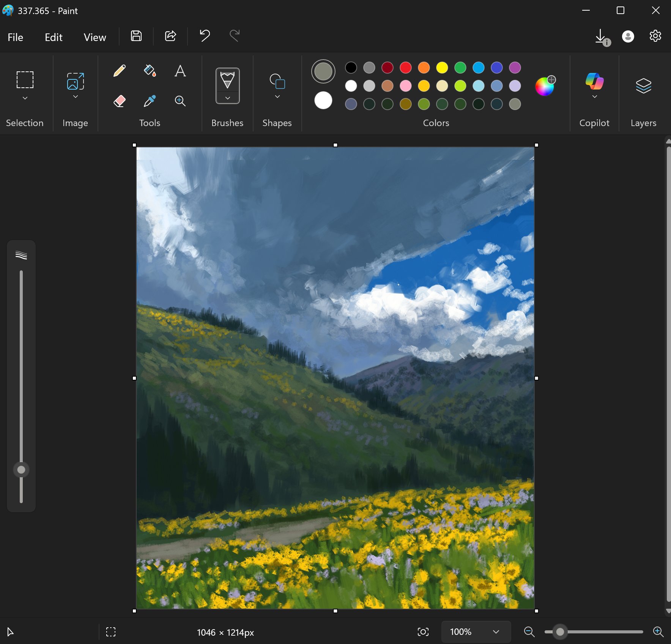Select the Magnifier tool

(x=180, y=101)
